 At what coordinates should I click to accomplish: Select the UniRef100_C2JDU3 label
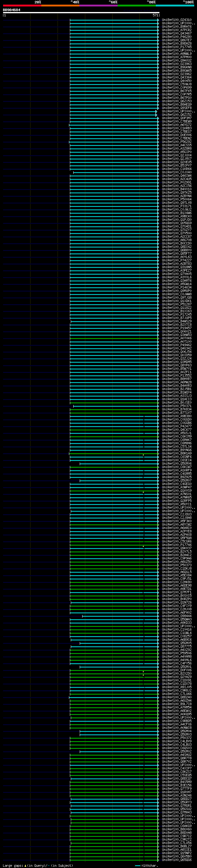[176, 514]
